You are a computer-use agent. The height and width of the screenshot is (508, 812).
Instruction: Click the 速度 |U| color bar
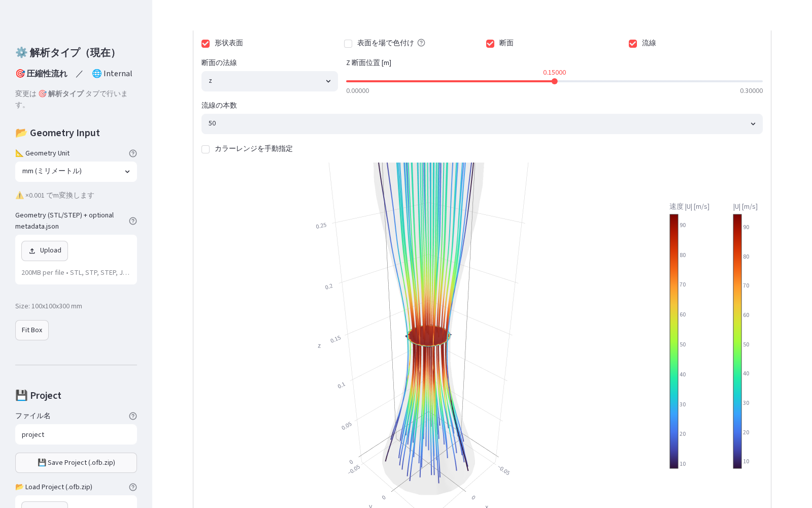[x=674, y=341]
